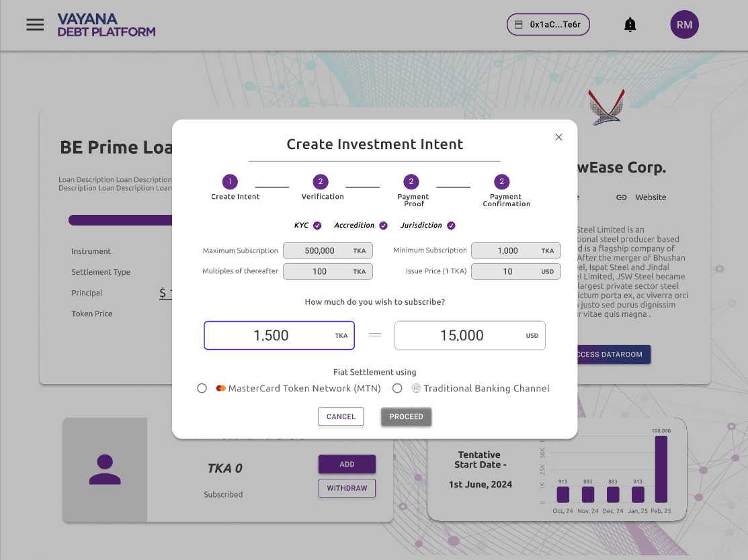Screen dimensions: 748x560
Task: Click the Accredition verified checkmark
Action: tap(384, 226)
